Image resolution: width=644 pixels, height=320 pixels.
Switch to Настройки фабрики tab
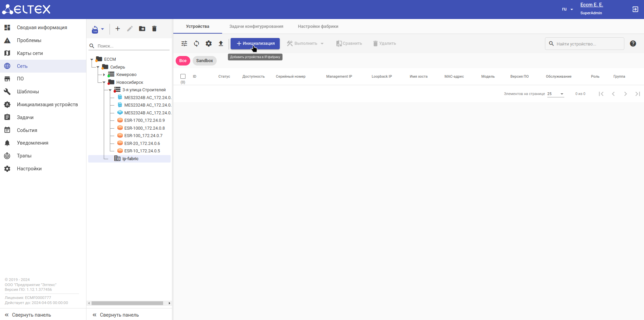318,26
